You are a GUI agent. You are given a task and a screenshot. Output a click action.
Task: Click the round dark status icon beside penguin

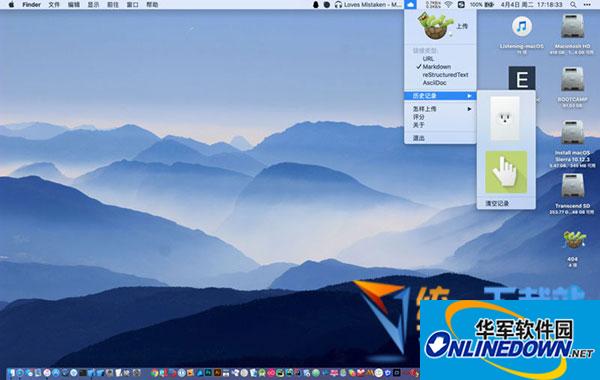pyautogui.click(x=327, y=5)
